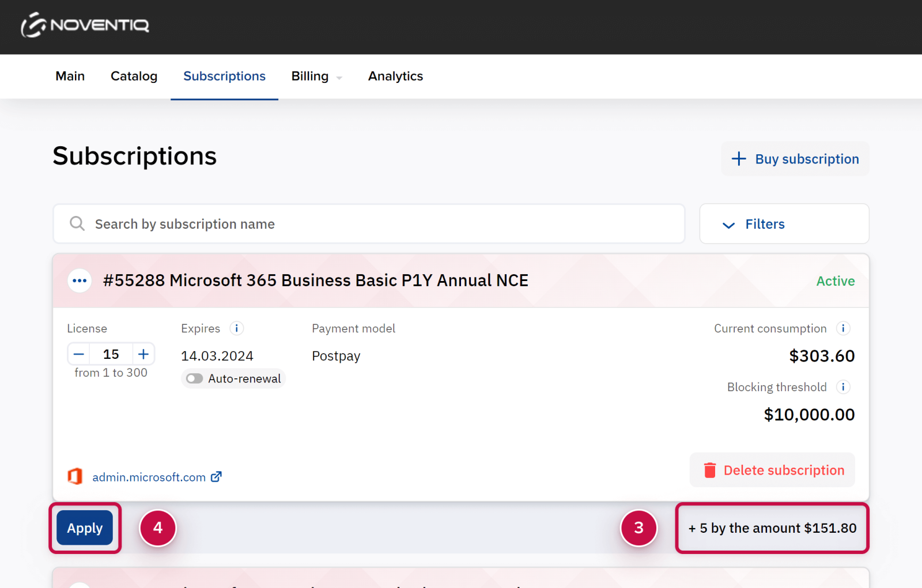The image size is (922, 588).
Task: Click the info icon beside Current consumption
Action: 843,328
